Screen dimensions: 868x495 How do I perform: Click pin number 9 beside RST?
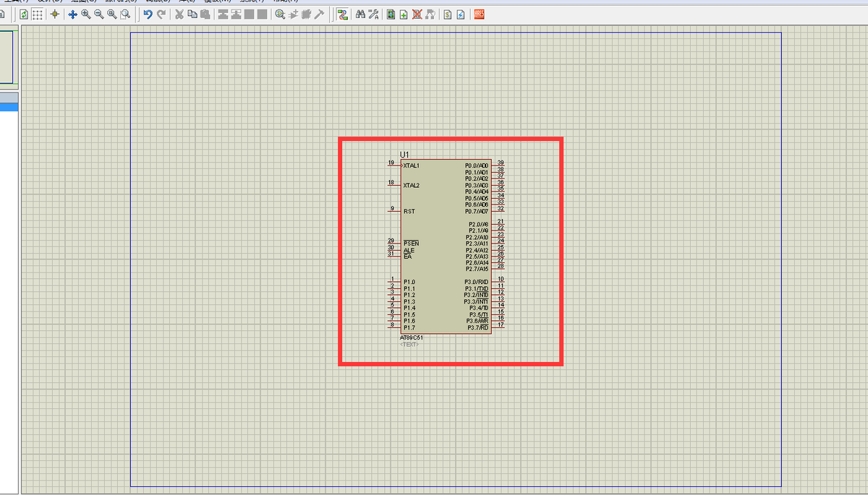coord(392,209)
